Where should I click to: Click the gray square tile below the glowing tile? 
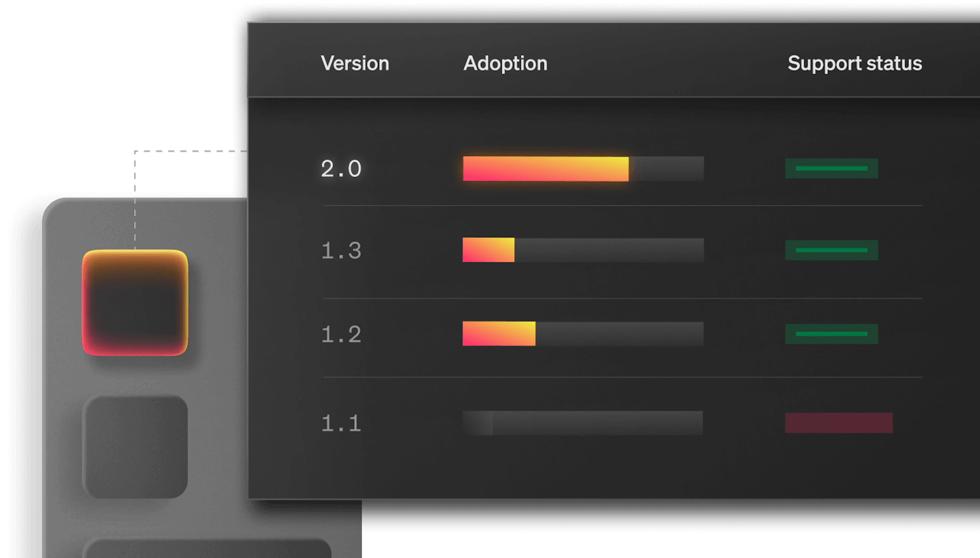134,445
